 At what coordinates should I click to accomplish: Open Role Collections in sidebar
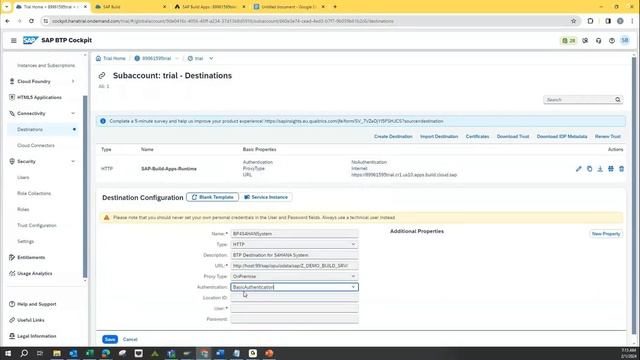34,193
